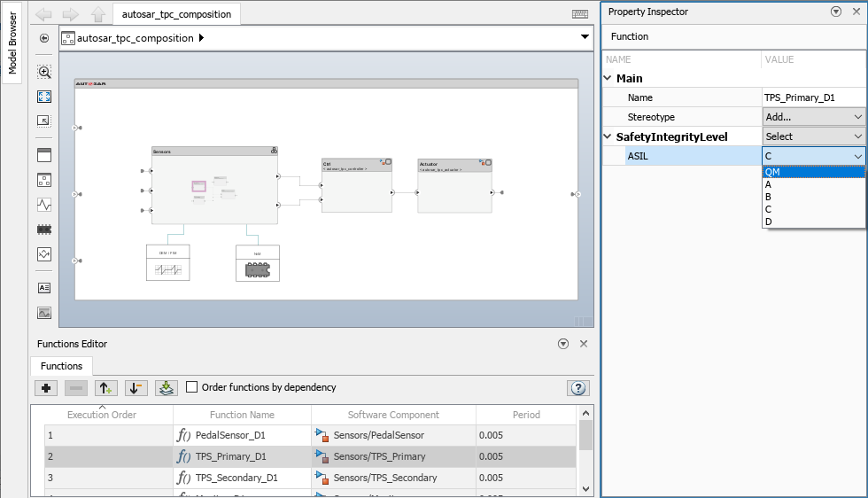Select the Zoom tool

pyautogui.click(x=44, y=72)
